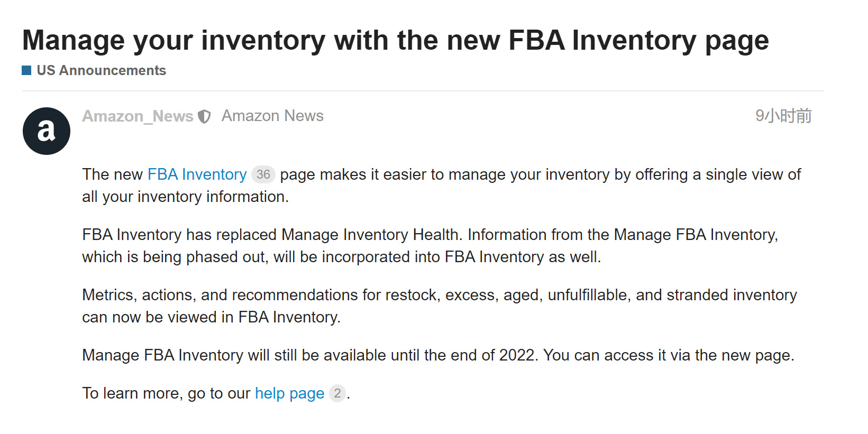Click the 36 click-count badge

tap(263, 174)
